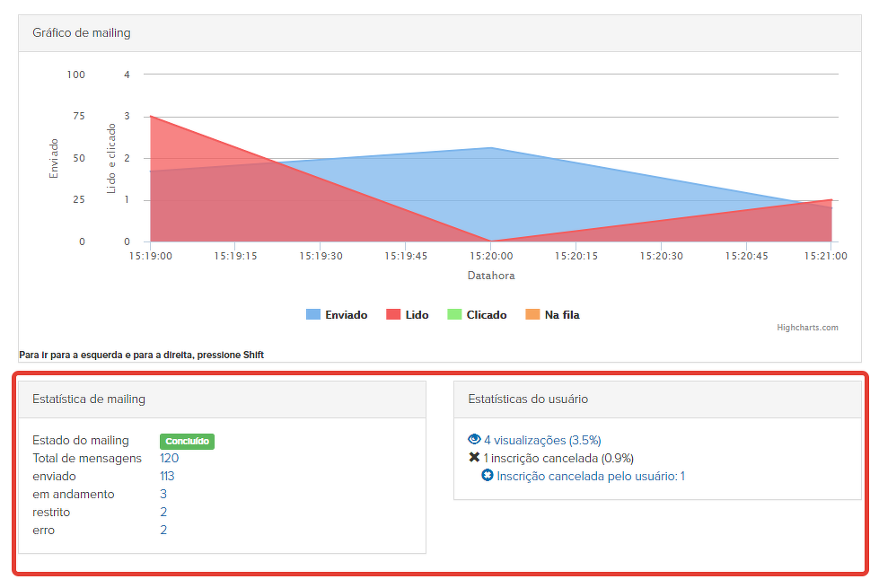Click the red Lido legend square
Viewport: 870px width, 588px height.
[392, 315]
